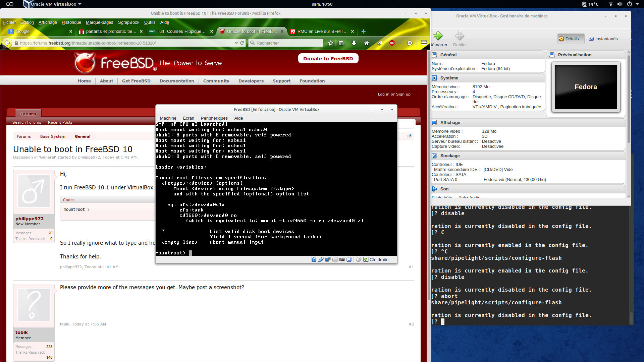Click the Adblock Plus ABP icon
The image size is (644, 362).
tap(392, 43)
